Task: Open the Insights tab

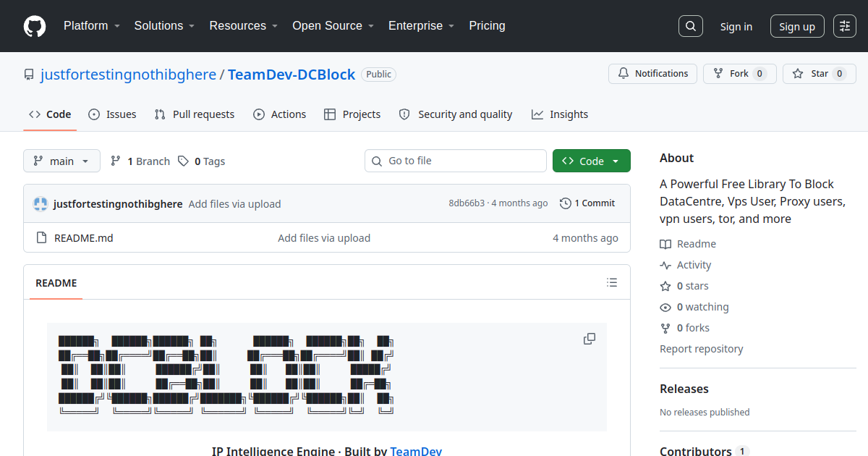Action: (560, 114)
